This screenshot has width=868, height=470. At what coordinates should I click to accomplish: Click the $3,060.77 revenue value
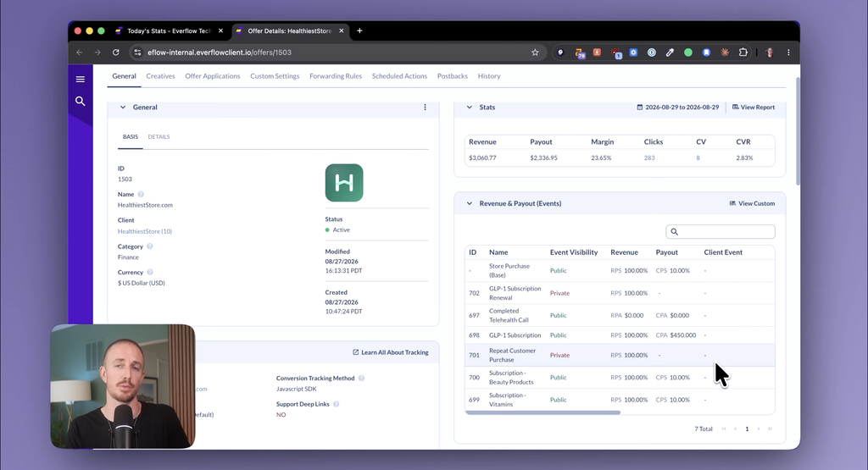click(x=482, y=158)
